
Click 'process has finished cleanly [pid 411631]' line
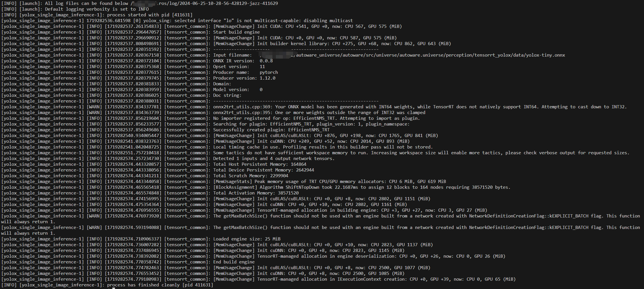click(107, 285)
